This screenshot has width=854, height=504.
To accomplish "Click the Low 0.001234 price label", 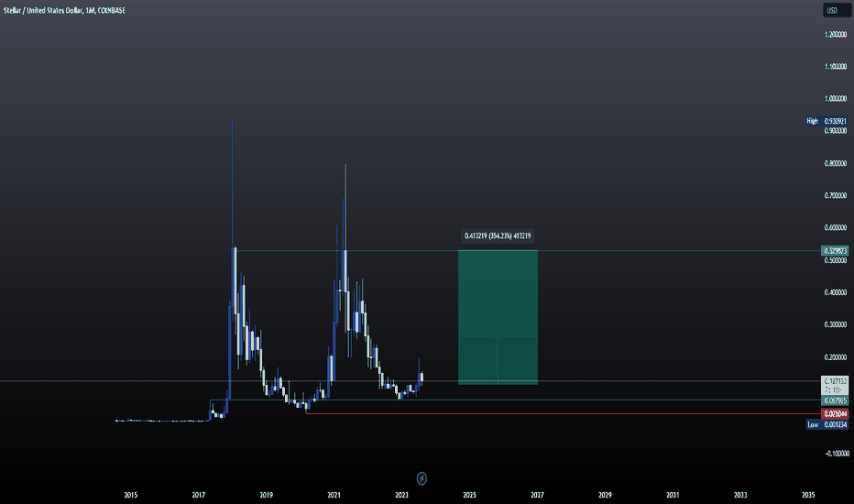I will click(827, 424).
